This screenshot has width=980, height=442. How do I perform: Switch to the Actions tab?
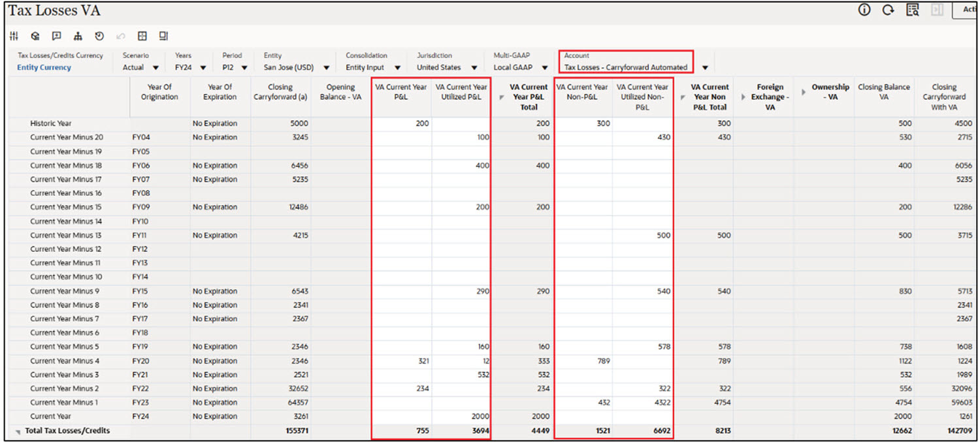tap(970, 10)
